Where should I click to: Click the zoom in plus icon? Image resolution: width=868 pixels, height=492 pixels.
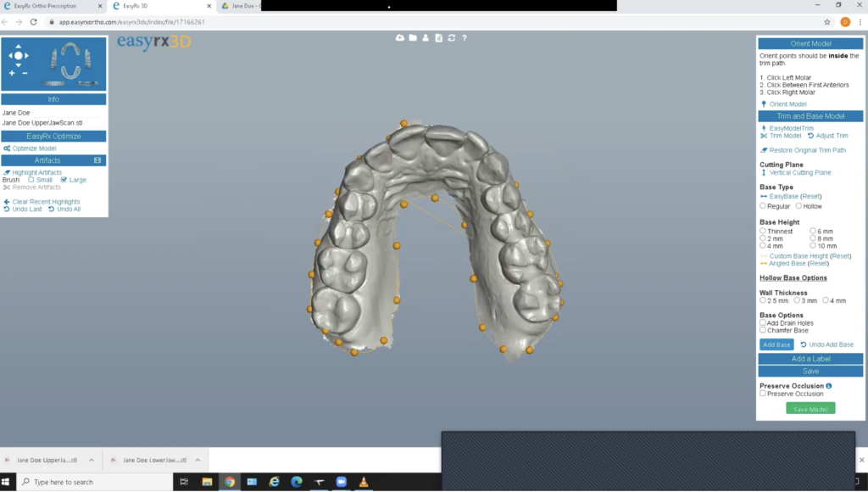12,73
